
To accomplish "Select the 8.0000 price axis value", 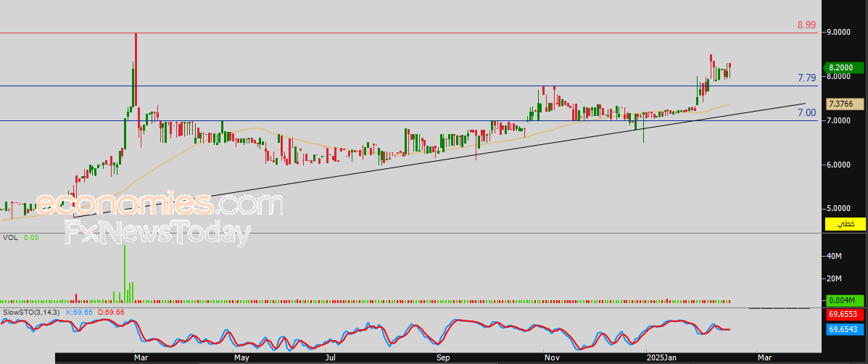I will pos(839,76).
